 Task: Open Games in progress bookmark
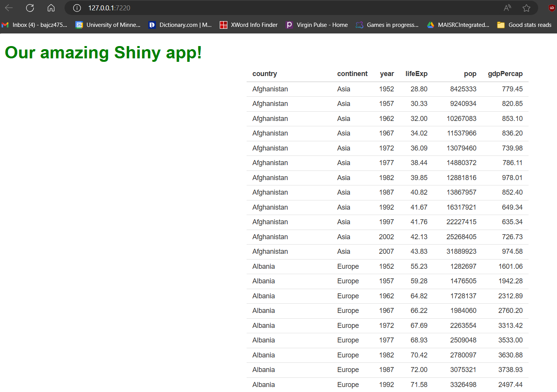coord(387,25)
